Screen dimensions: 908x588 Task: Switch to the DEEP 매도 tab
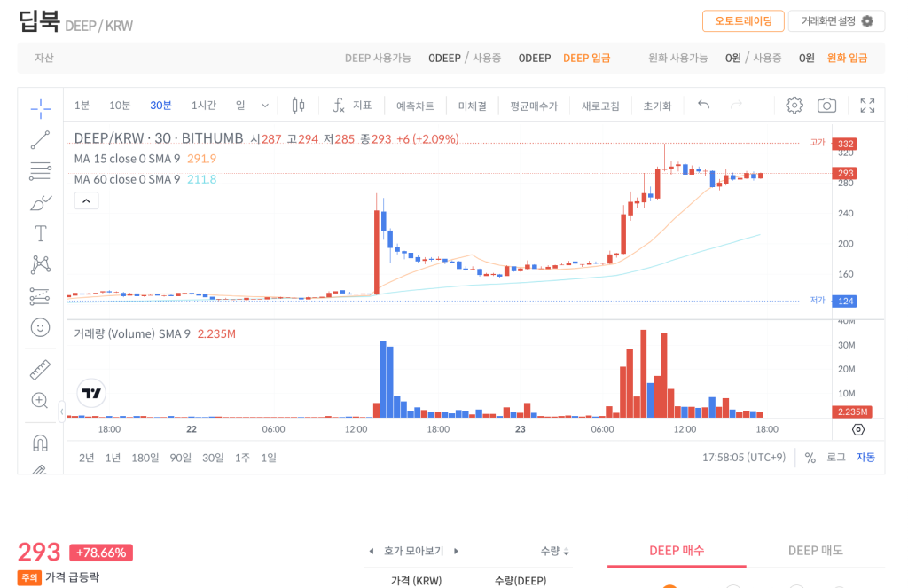click(x=816, y=551)
